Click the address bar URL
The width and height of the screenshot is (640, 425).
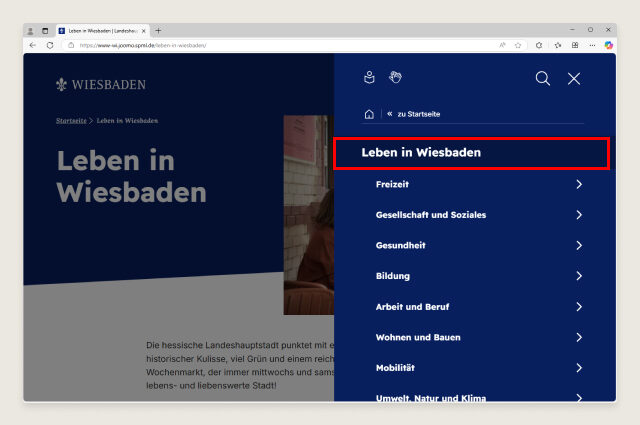[x=143, y=45]
